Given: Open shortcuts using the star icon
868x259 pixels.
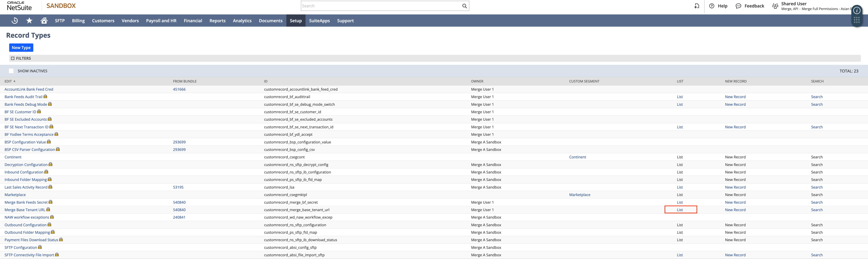Looking at the screenshot, I should pos(29,21).
